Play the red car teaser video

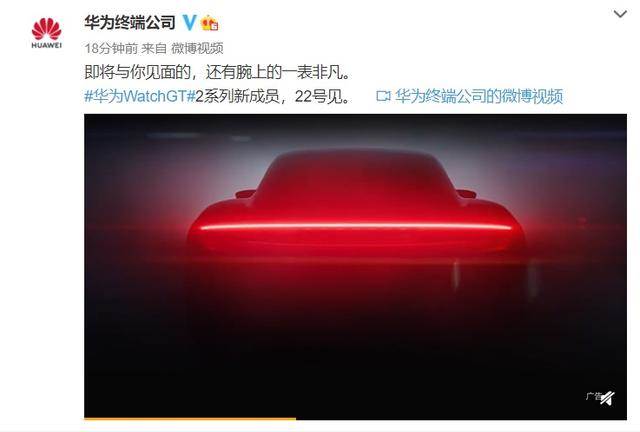click(x=355, y=265)
